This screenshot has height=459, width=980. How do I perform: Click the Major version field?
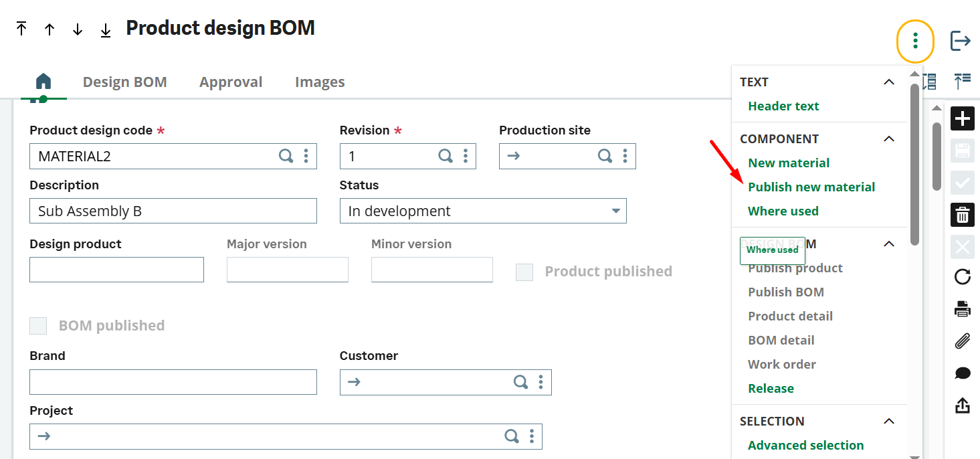point(288,270)
